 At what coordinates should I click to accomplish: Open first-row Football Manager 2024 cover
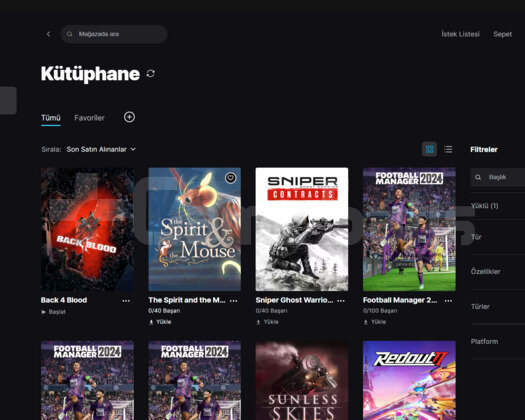coord(409,229)
